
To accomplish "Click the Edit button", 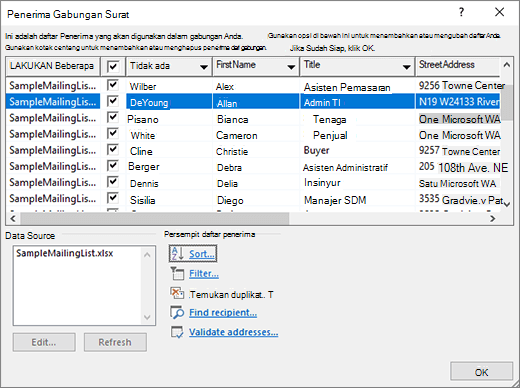I will point(44,342).
